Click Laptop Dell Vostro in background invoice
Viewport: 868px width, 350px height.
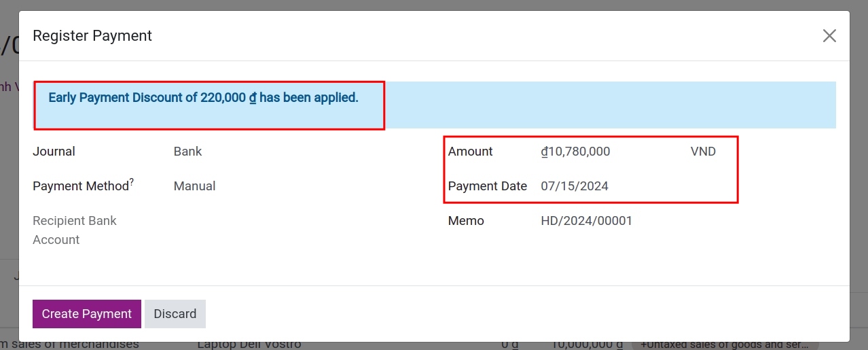click(249, 345)
